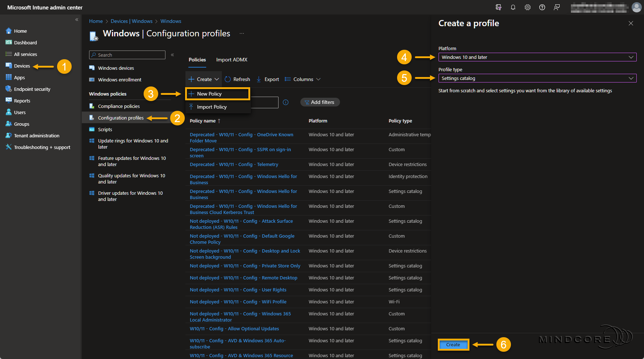Sort by Policy name column

(205, 121)
